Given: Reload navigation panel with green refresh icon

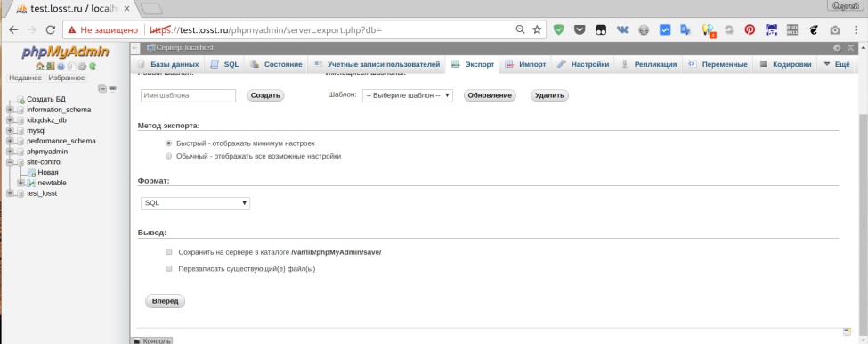Looking at the screenshot, I should coord(93,66).
